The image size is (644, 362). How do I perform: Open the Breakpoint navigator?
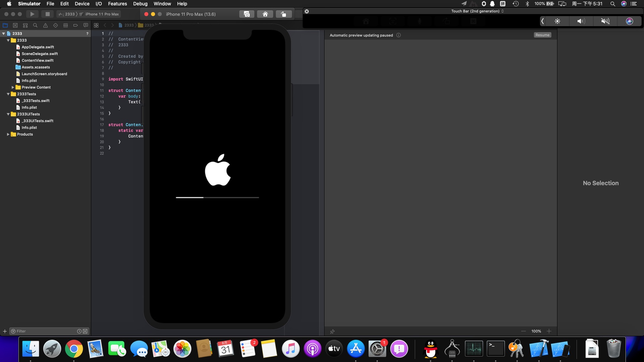point(76,25)
